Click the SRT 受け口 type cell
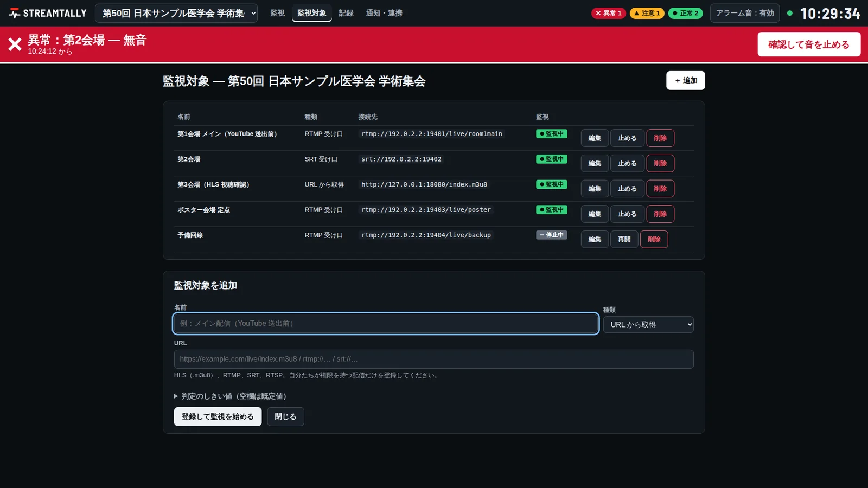Screen dimensions: 868x488 tap(321, 159)
